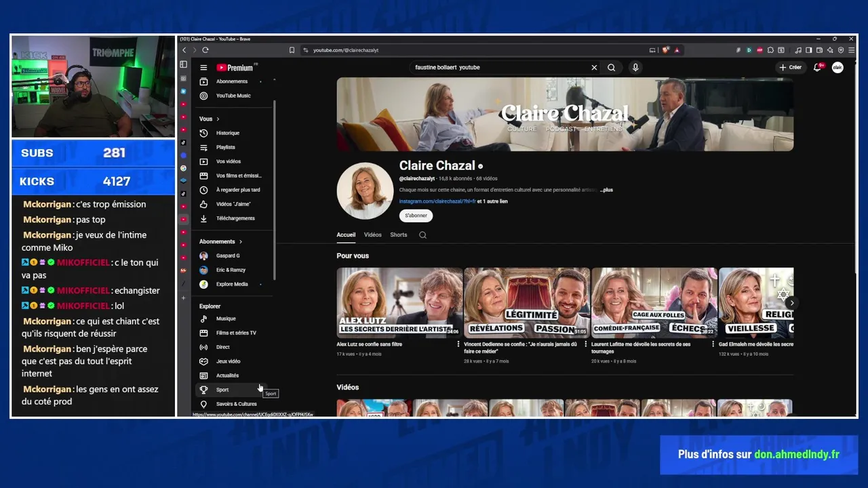Open options menu for Alex Lutz video
This screenshot has height=488, width=868.
click(458, 344)
